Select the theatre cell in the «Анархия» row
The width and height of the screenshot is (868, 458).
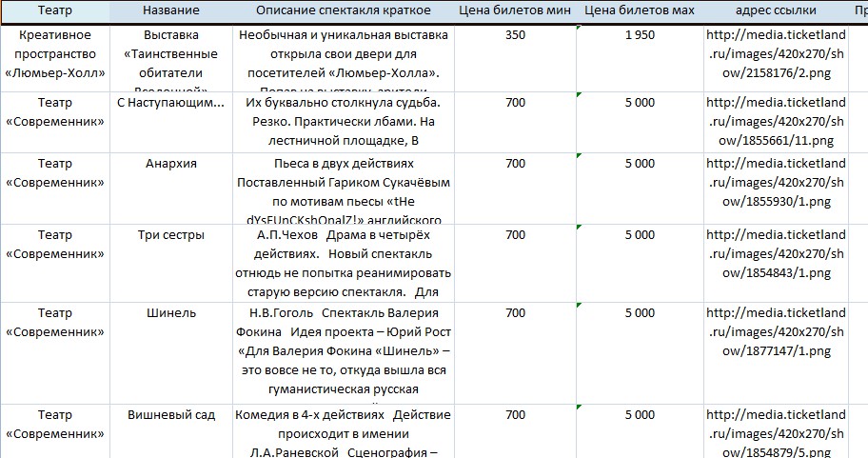55,189
